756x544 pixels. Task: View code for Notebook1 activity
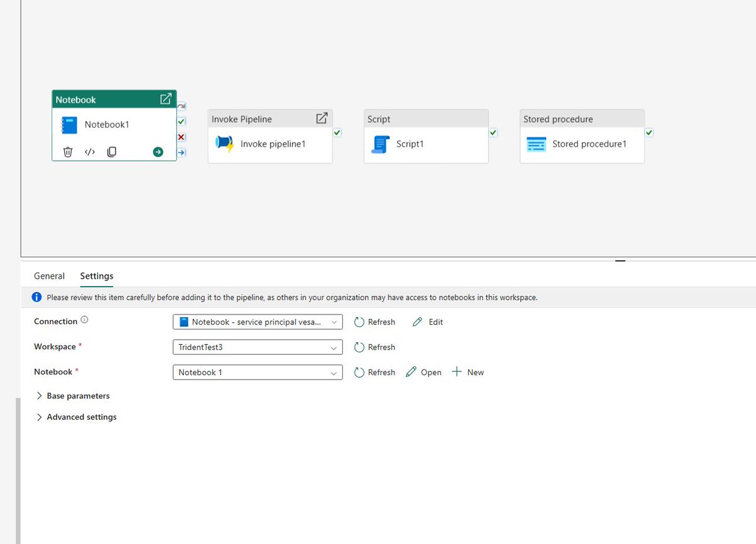tap(89, 152)
